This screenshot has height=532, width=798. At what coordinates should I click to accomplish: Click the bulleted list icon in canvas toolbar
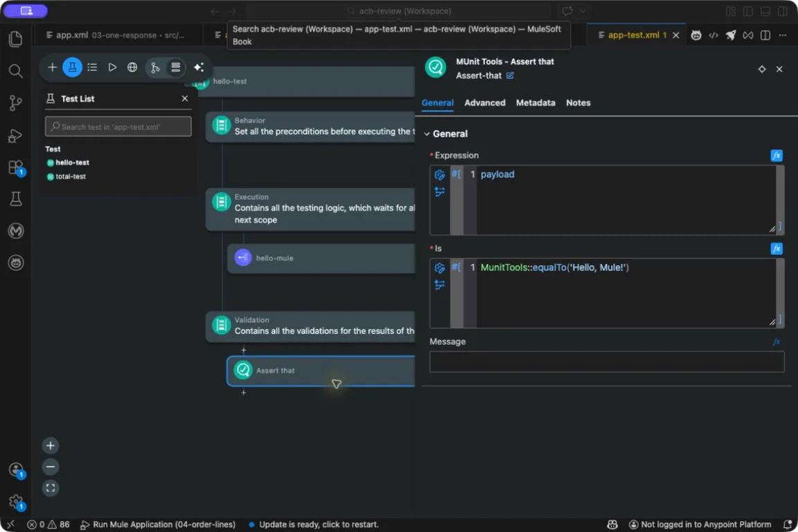point(92,67)
